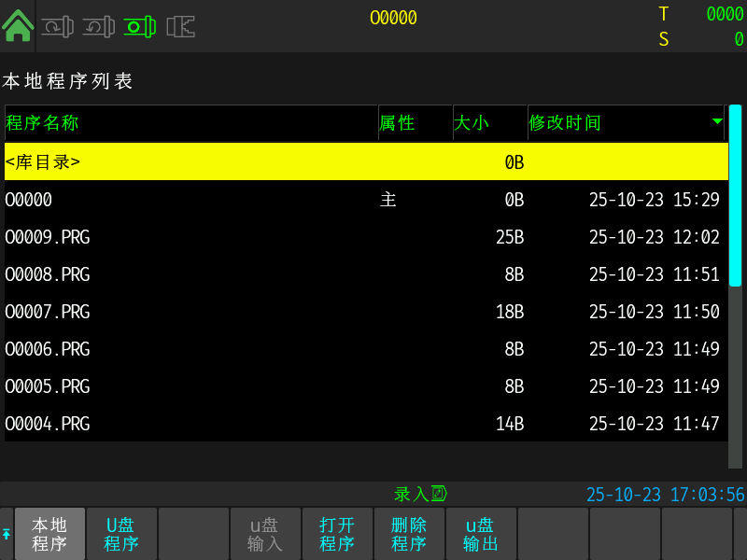
Task: Click the up-arrow icon left of softkeys
Action: point(7,534)
